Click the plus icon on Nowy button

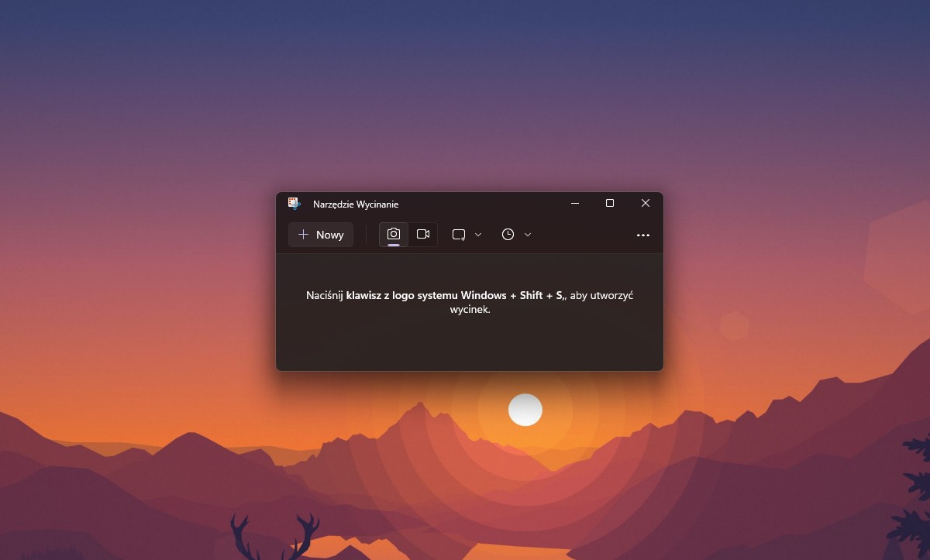[x=303, y=235]
